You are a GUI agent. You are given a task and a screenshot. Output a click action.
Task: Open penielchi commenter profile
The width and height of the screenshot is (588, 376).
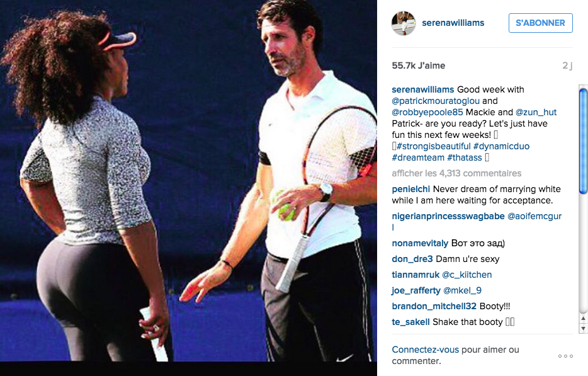pyautogui.click(x=411, y=189)
